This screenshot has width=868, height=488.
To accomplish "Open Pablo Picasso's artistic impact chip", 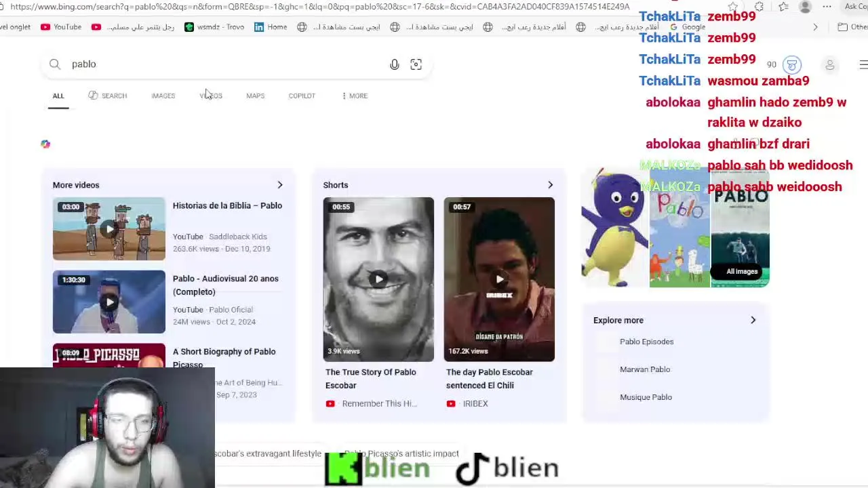I will click(401, 453).
